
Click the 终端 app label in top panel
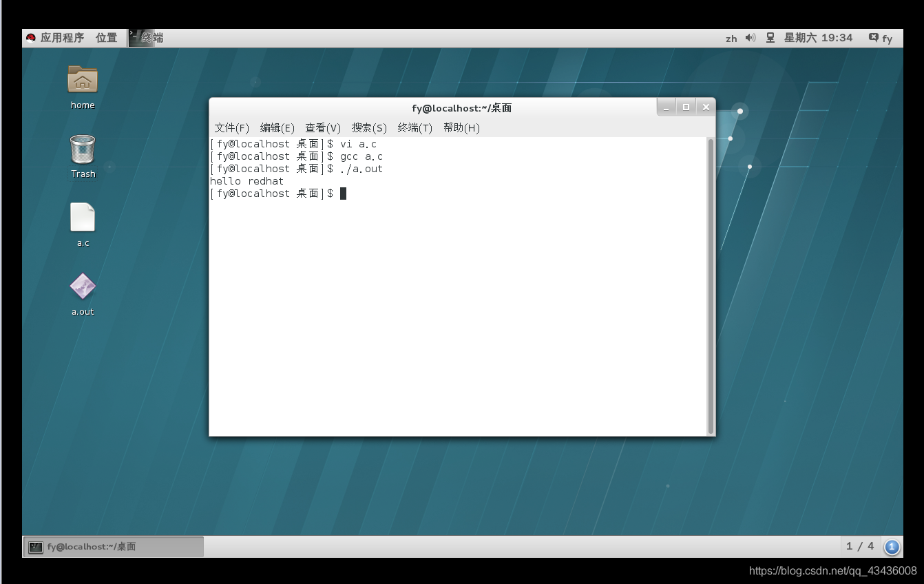click(153, 38)
